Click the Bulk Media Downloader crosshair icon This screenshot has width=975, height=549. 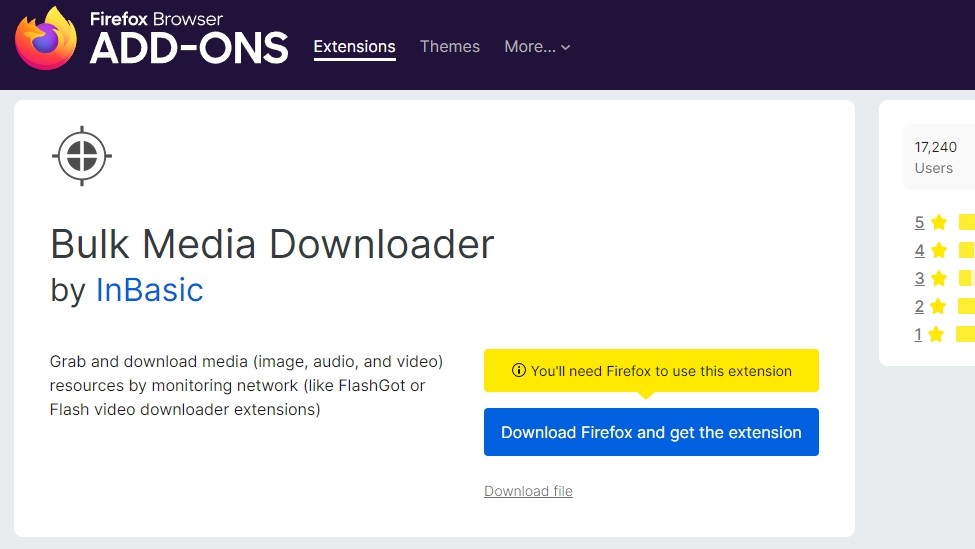(81, 156)
